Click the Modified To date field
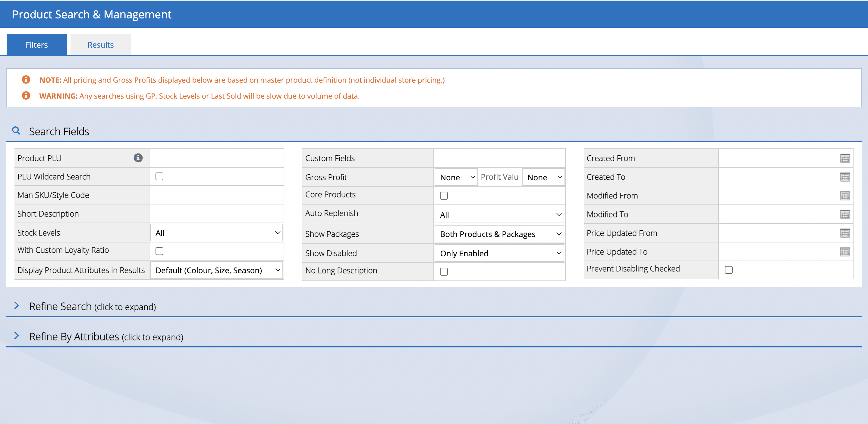Image resolution: width=868 pixels, height=424 pixels. point(778,214)
